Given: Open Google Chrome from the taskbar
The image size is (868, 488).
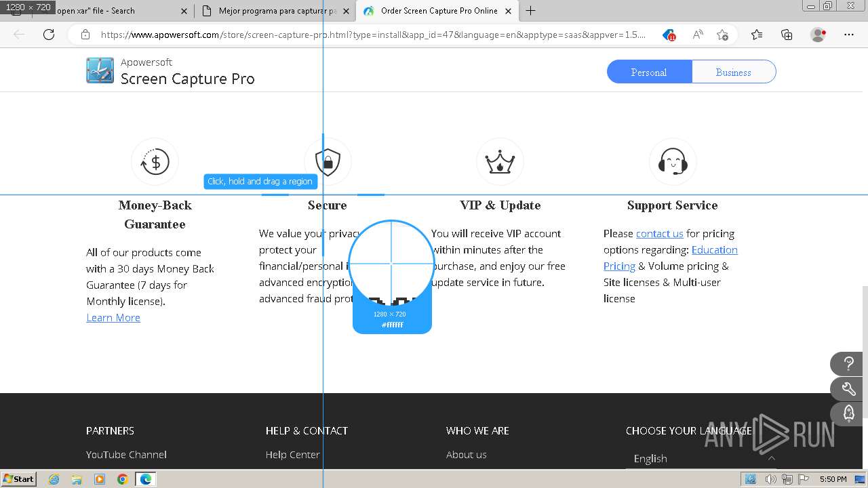Looking at the screenshot, I should [123, 479].
